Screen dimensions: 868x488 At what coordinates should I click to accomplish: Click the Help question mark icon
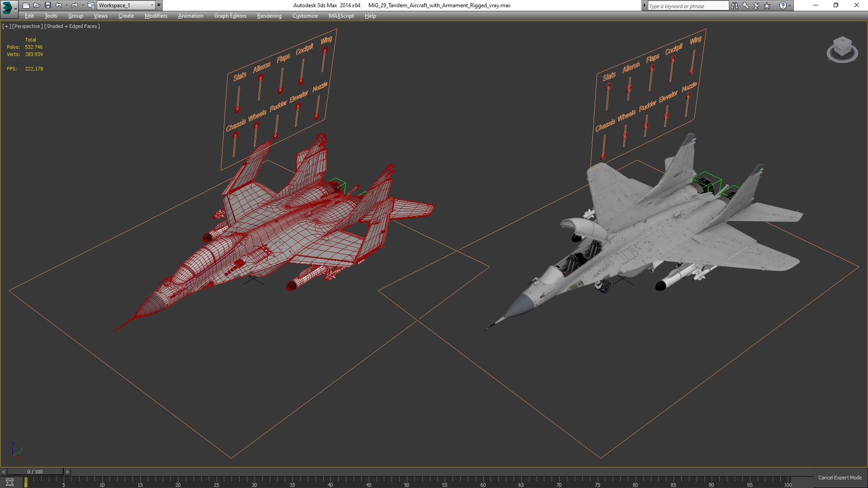[x=783, y=5]
